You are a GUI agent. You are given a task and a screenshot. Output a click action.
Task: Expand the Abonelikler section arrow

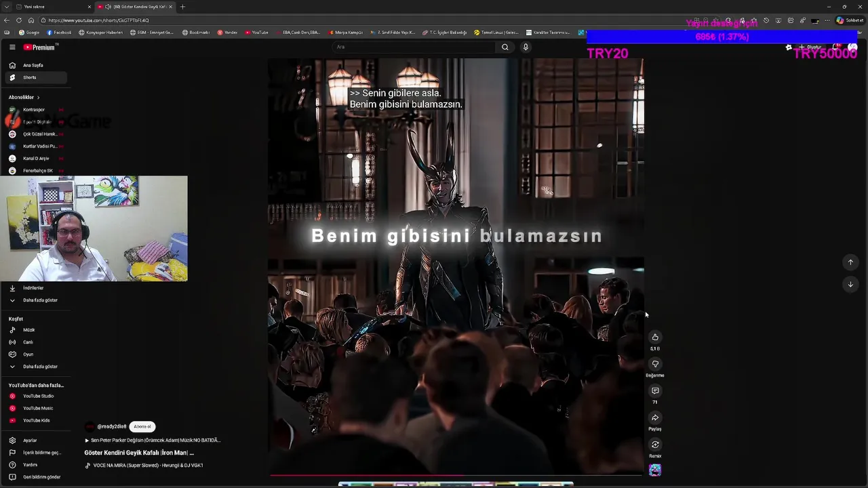(38, 98)
